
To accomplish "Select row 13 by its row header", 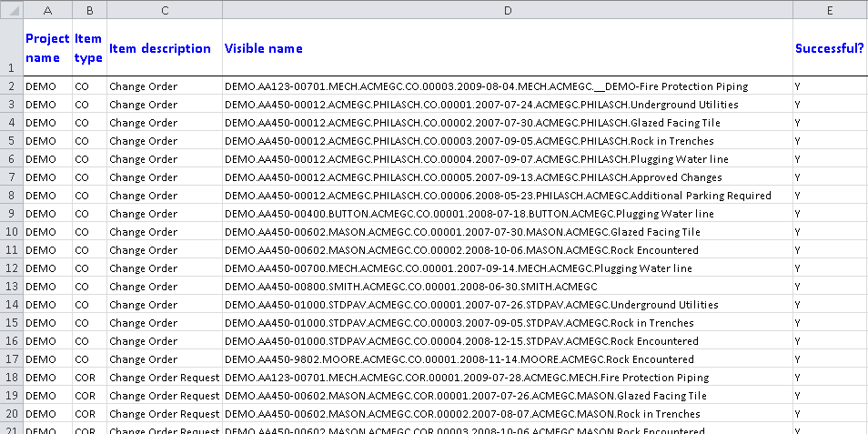I will pyautogui.click(x=11, y=287).
